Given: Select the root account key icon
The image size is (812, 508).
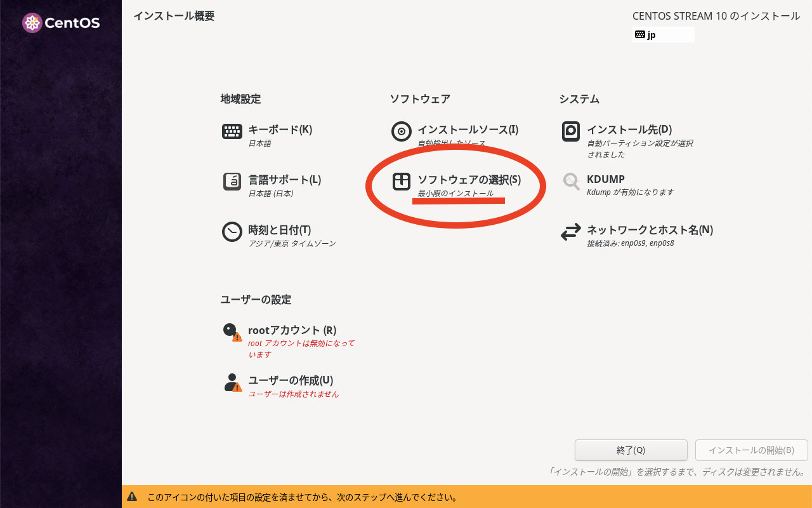Looking at the screenshot, I should (232, 332).
